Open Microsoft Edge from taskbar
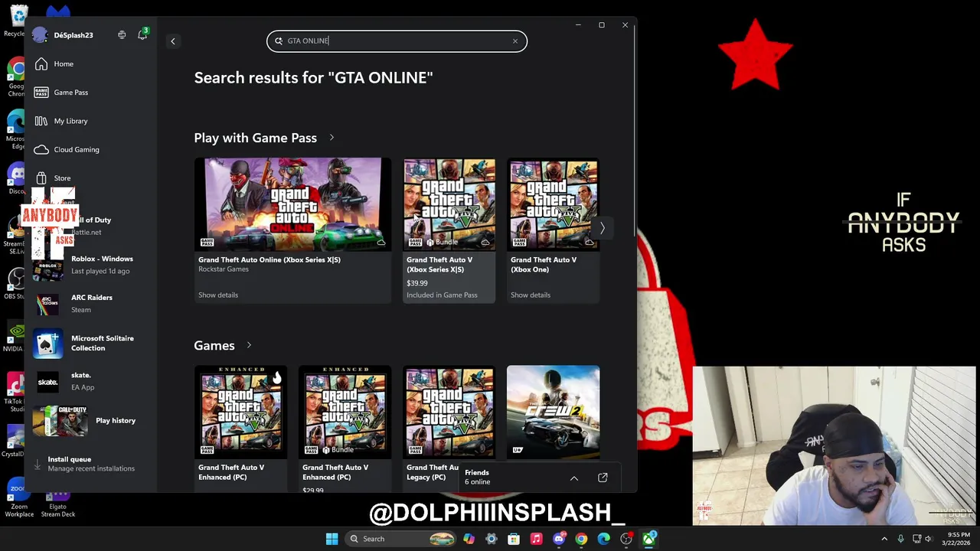The width and height of the screenshot is (980, 551). tap(604, 539)
